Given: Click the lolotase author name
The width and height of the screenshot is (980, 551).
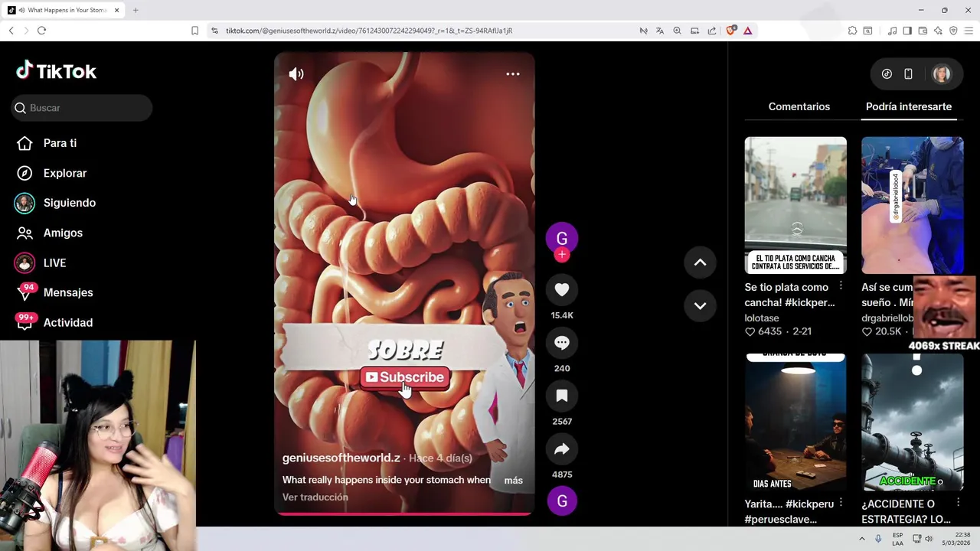Looking at the screenshot, I should [762, 318].
